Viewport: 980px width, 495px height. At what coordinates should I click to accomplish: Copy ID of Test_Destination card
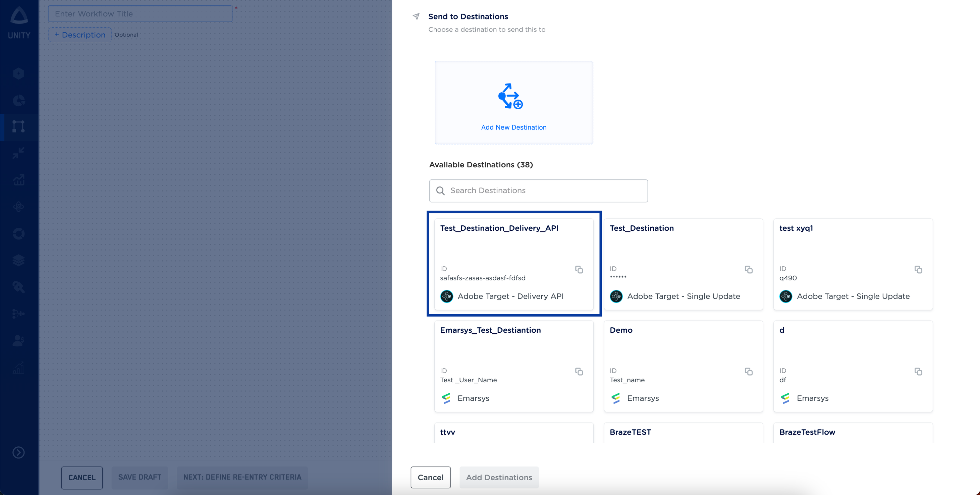(748, 269)
